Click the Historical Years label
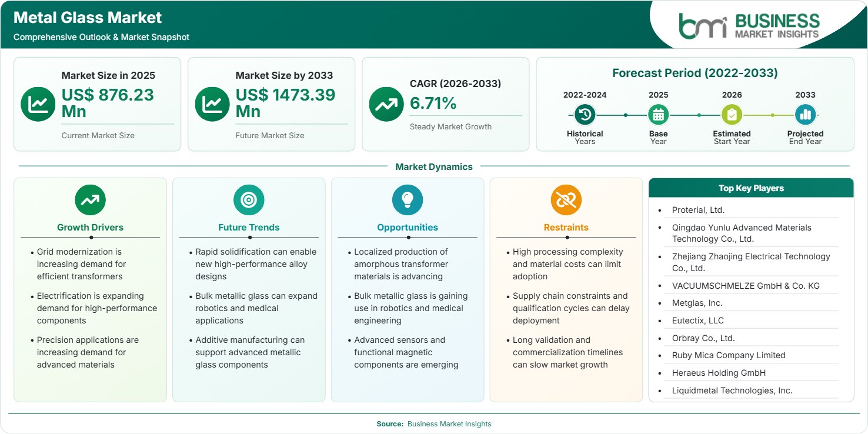 coord(585,138)
